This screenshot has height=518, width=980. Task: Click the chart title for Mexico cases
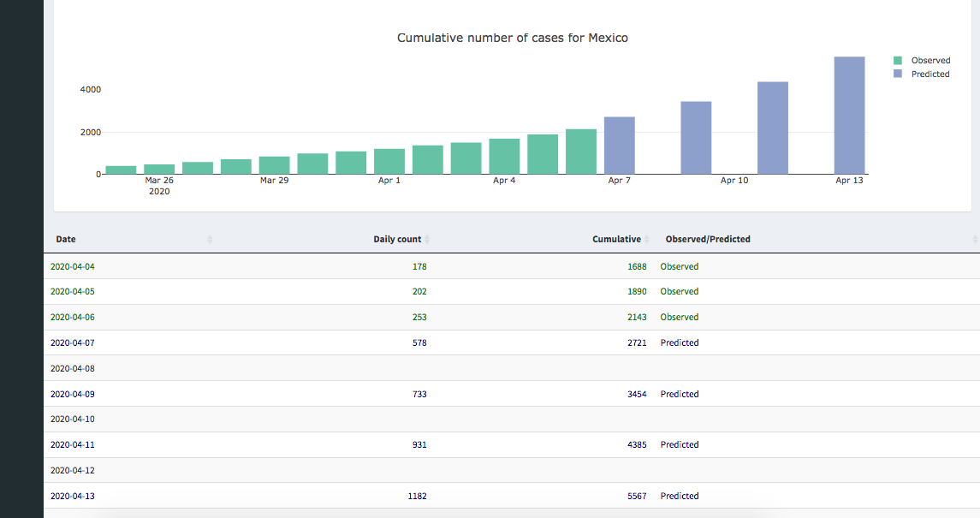[512, 38]
